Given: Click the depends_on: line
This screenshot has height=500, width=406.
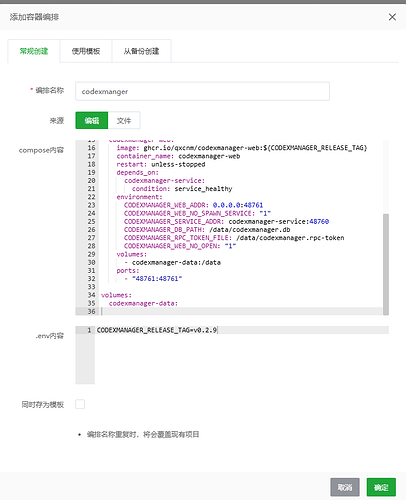Looking at the screenshot, I should click(x=137, y=172).
